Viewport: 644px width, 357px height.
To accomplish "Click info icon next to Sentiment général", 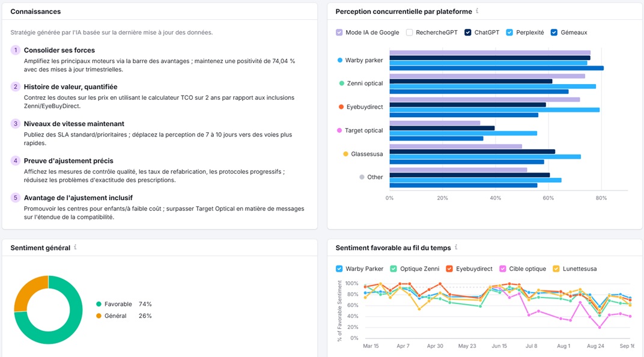I will [x=75, y=247].
